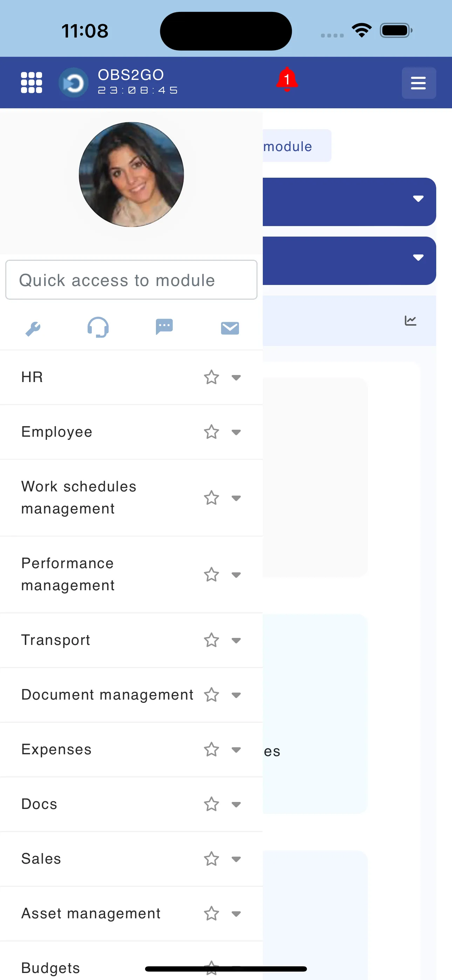Open notifications bell with badge
452x980 pixels.
click(287, 80)
